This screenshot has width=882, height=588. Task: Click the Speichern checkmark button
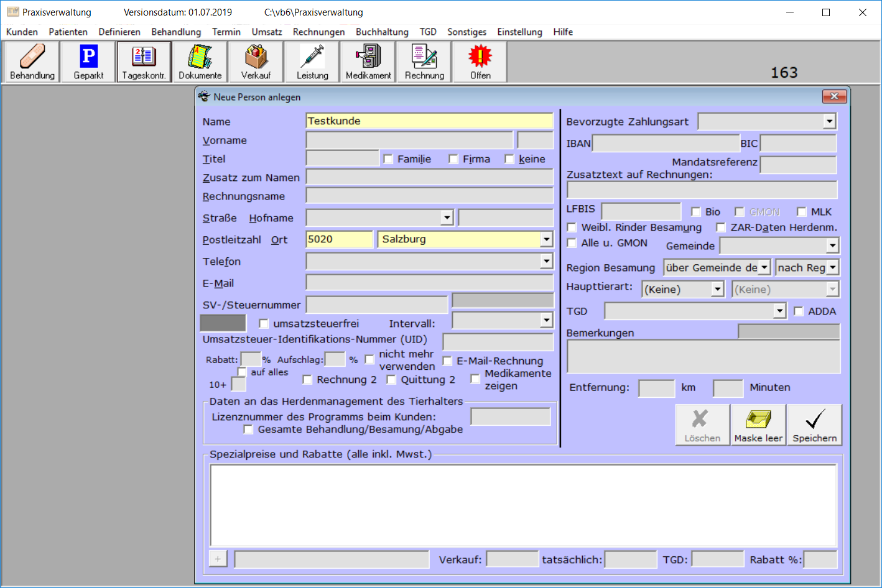click(814, 425)
